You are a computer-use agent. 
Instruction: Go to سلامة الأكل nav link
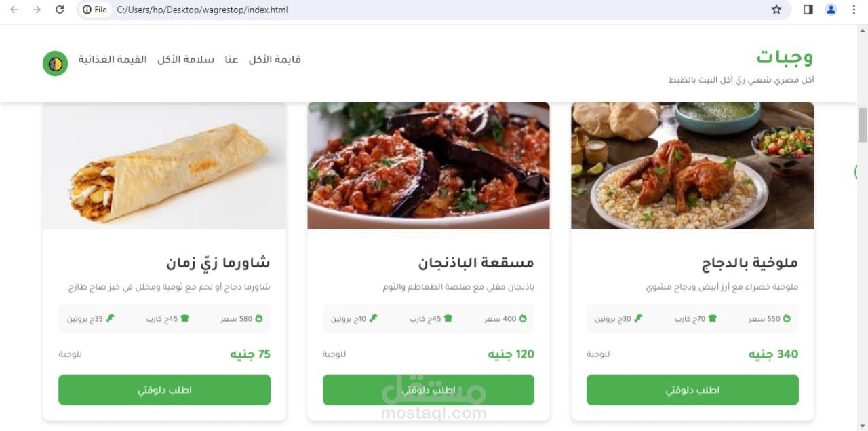(x=186, y=60)
